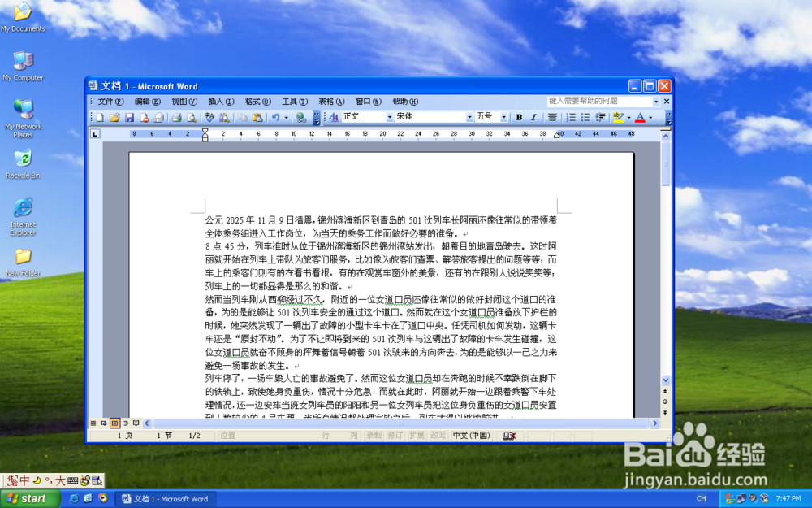The image size is (812, 508).
Task: Create a new blank document
Action: [100, 118]
